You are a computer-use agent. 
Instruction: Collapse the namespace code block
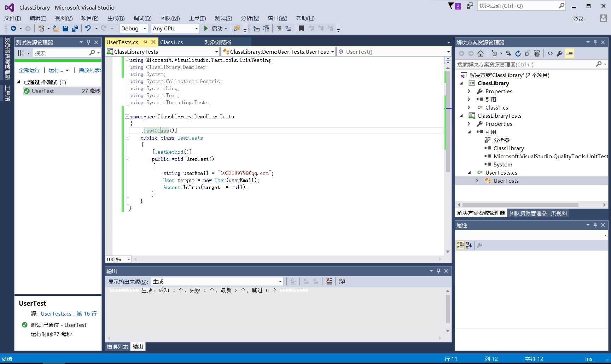[127, 117]
